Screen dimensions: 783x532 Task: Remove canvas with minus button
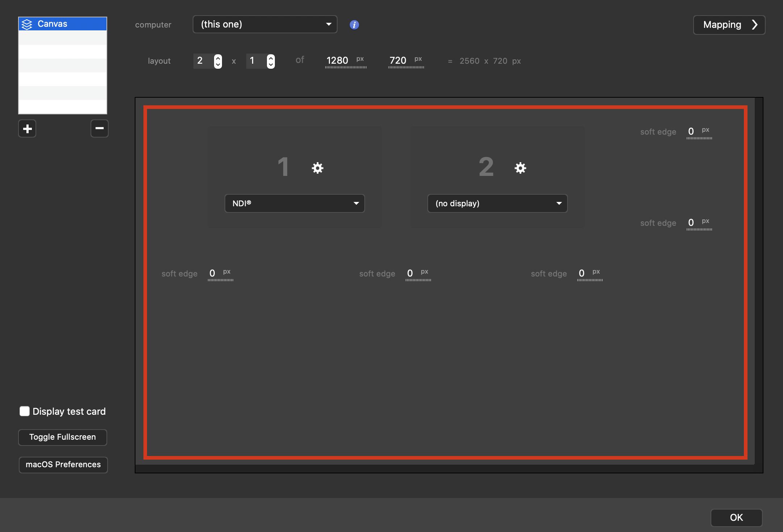pyautogui.click(x=99, y=128)
